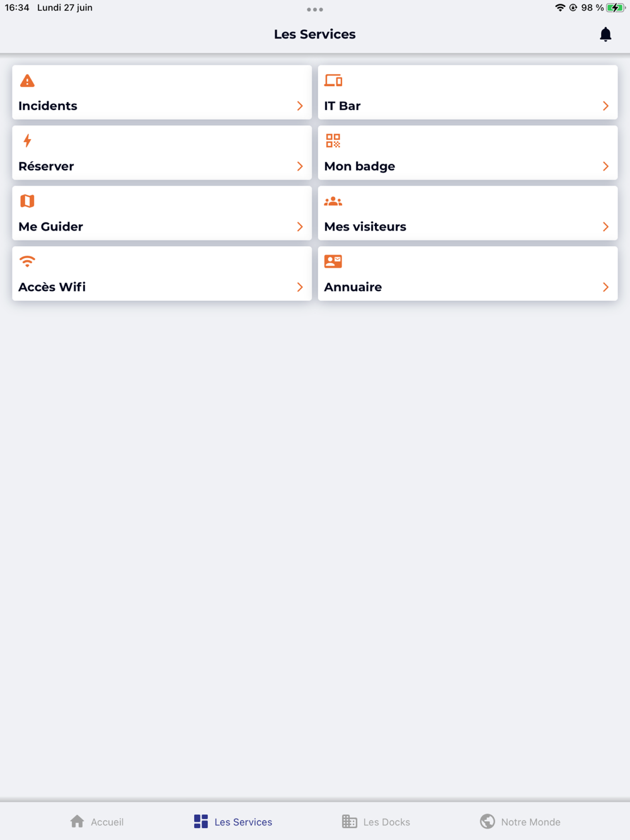Open Annuaire via right chevron
This screenshot has width=630, height=840.
[x=605, y=287]
